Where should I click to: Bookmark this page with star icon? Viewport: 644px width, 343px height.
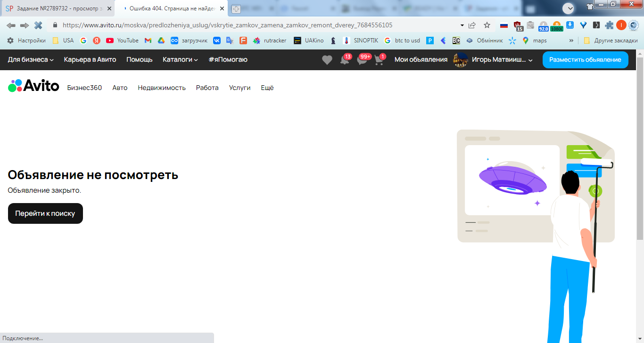[487, 25]
